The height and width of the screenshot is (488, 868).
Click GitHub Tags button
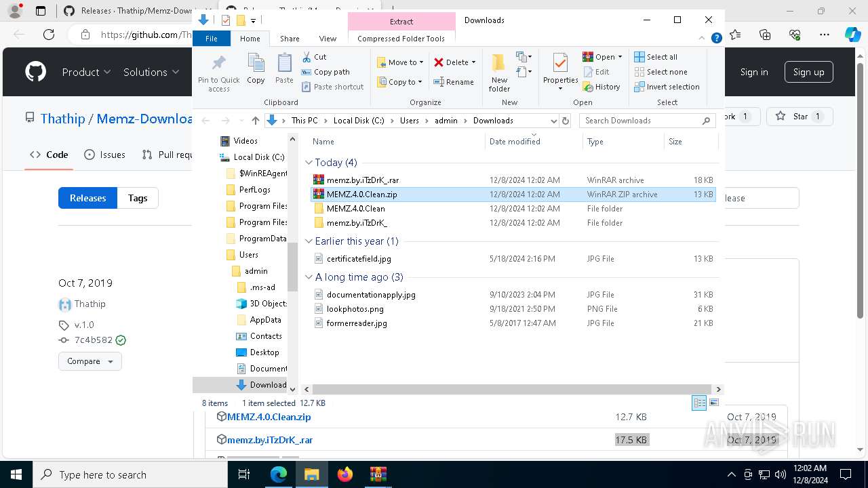click(138, 198)
